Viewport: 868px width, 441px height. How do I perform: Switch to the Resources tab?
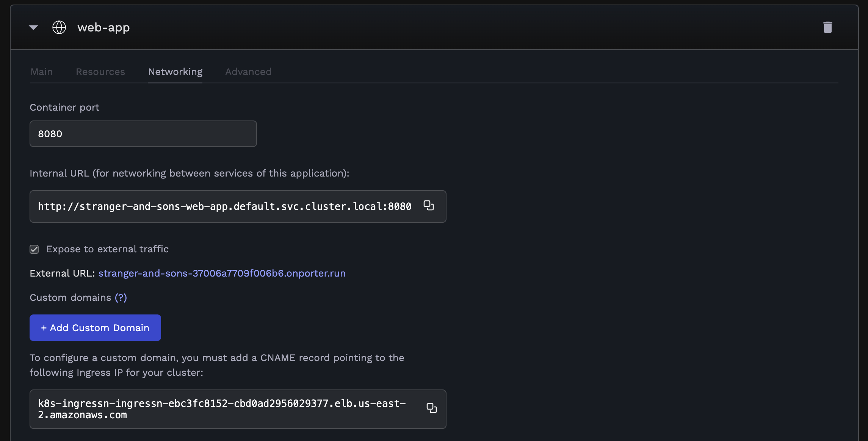coord(100,72)
